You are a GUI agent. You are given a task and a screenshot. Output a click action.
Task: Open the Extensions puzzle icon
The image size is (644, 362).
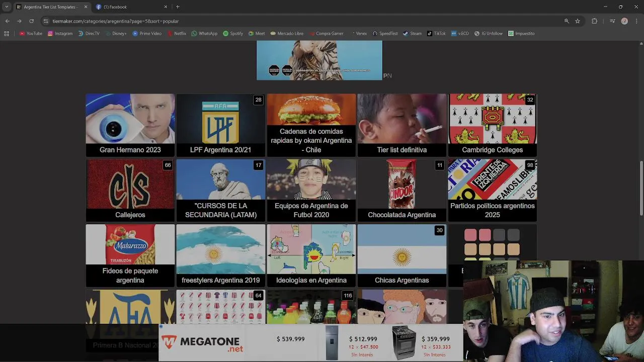(595, 21)
